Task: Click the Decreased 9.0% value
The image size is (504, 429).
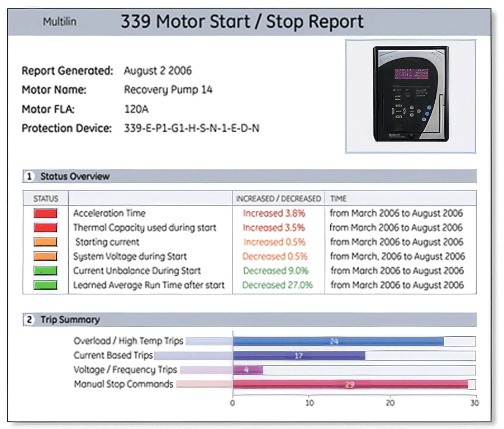Action: [x=276, y=270]
